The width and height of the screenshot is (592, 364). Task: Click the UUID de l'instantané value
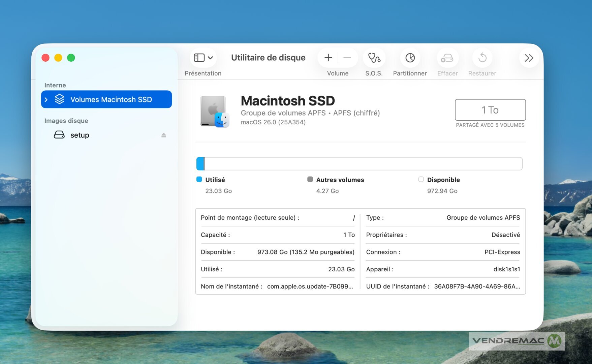point(477,286)
